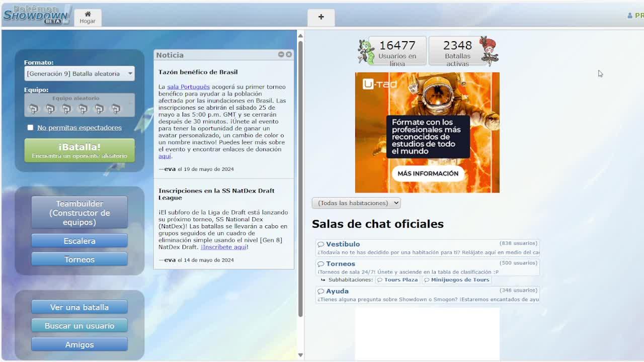This screenshot has height=362, width=644.
Task: Open Teambuilder (Constructor de equipos)
Action: 79,213
